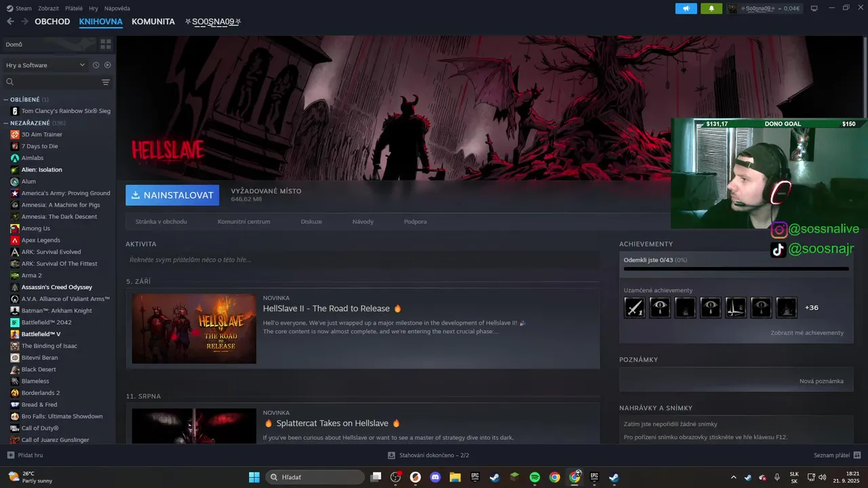Select Tom Clancy's Rainbow Six Siege favorite

coord(66,110)
